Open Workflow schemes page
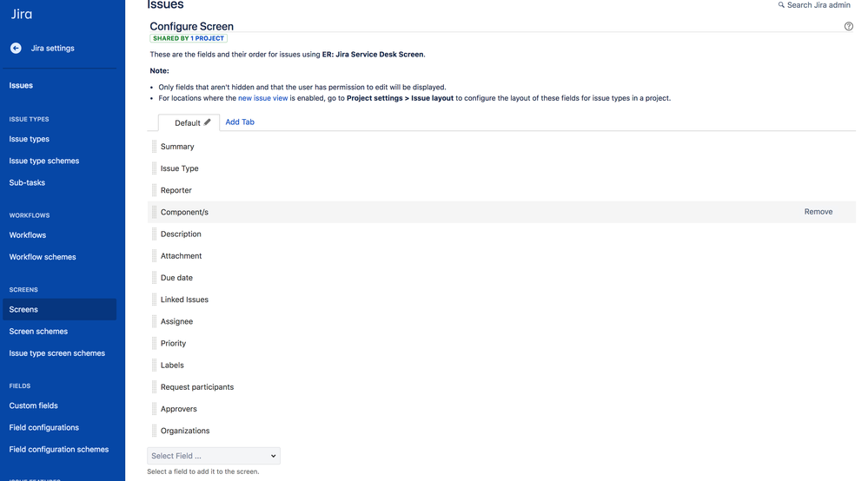Viewport: 868px width, 481px height. (42, 256)
